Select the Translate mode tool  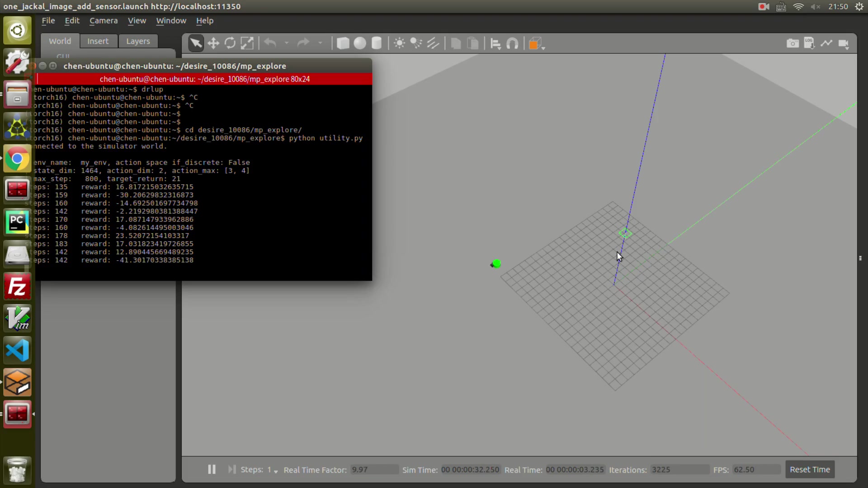click(213, 43)
